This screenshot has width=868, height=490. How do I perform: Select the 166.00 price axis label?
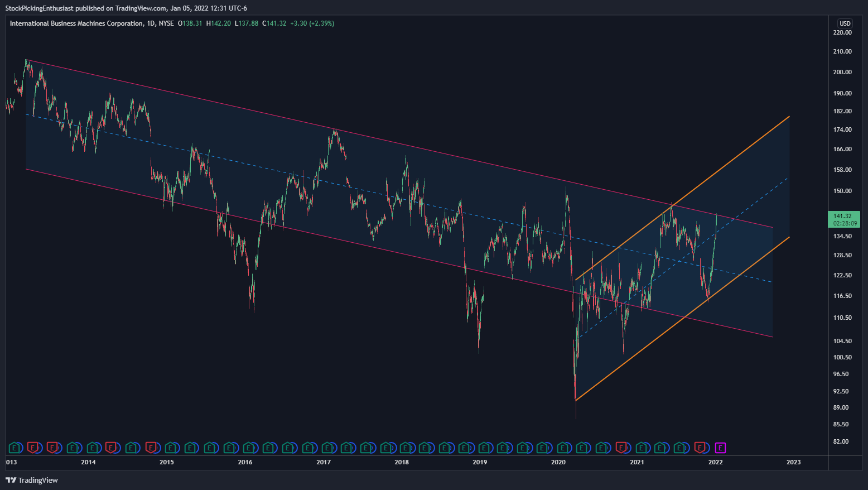(x=842, y=149)
